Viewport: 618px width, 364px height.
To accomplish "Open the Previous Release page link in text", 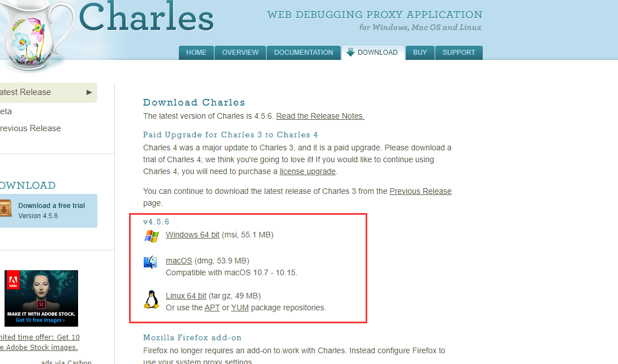I will click(x=420, y=191).
